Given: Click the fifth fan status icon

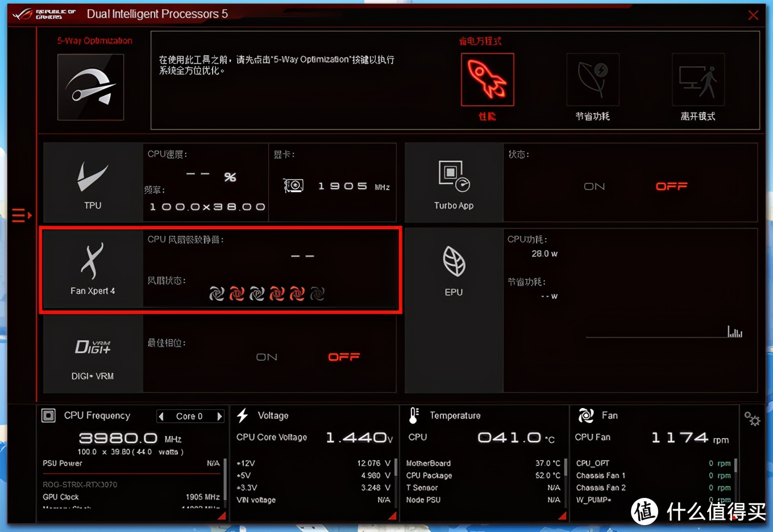Looking at the screenshot, I should coord(297,293).
